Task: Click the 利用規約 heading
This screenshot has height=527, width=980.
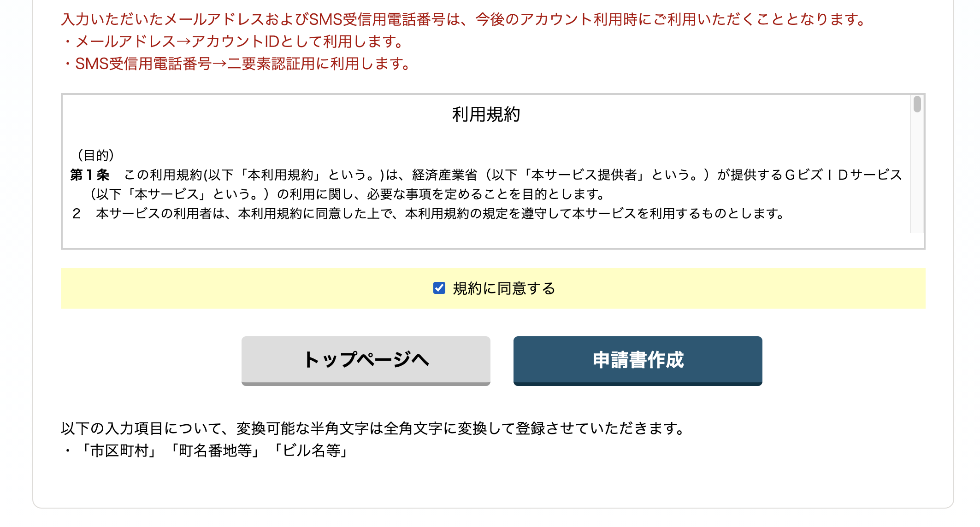Action: [x=486, y=114]
